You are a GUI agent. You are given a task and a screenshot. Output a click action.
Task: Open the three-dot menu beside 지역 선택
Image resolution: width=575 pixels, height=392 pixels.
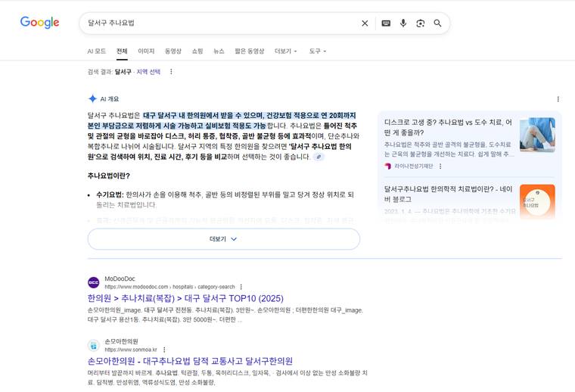pyautogui.click(x=171, y=72)
